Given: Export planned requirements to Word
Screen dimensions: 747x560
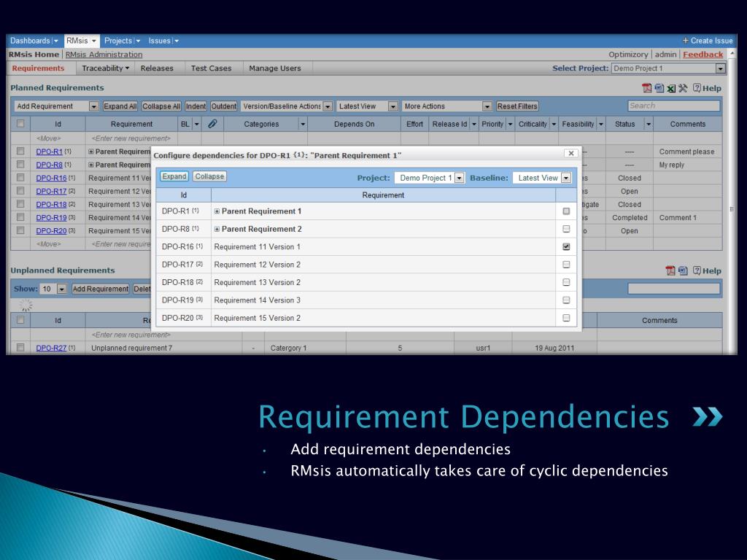Looking at the screenshot, I should (x=659, y=88).
